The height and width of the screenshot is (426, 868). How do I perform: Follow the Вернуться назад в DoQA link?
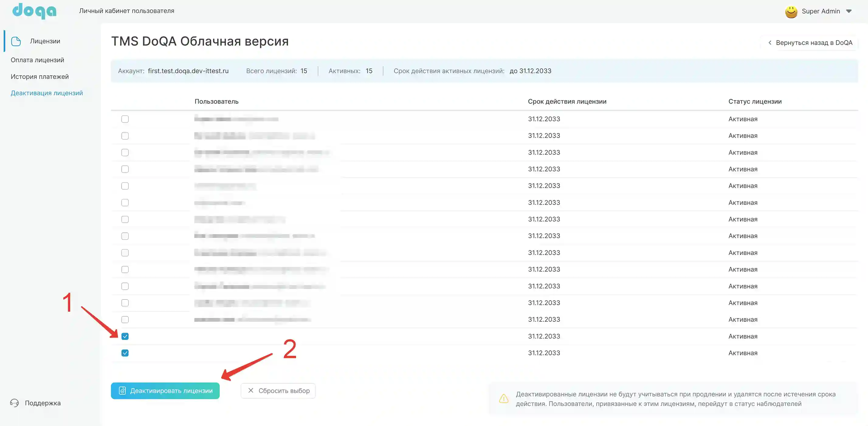point(814,43)
